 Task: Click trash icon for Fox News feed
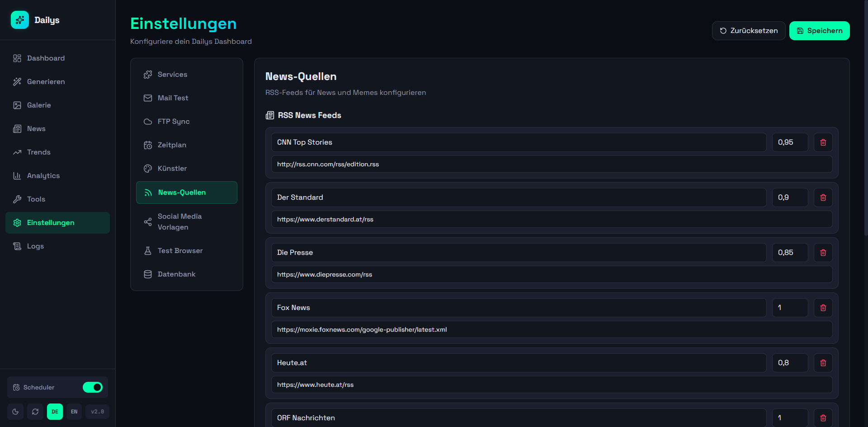823,308
